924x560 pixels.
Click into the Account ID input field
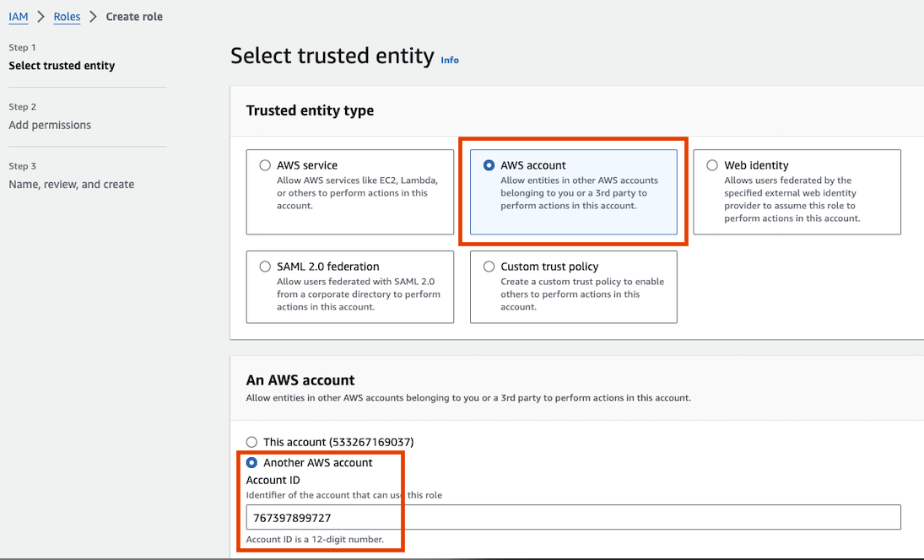coord(573,517)
